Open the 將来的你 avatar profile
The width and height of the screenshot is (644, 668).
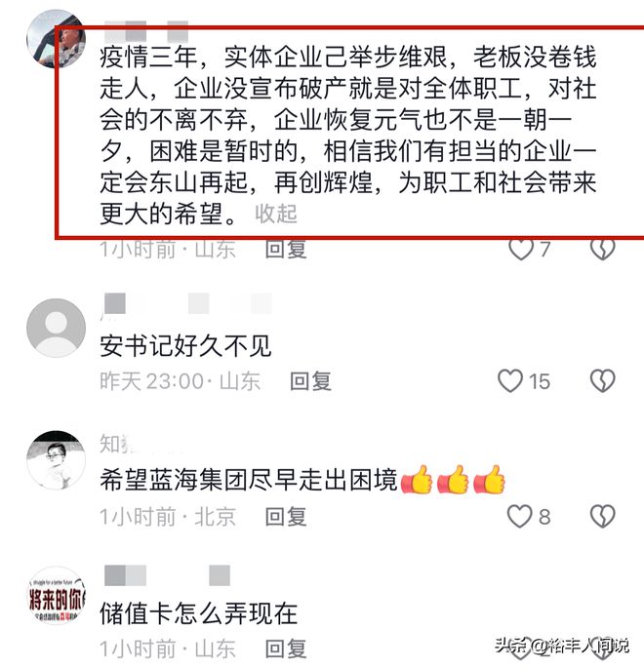56,596
